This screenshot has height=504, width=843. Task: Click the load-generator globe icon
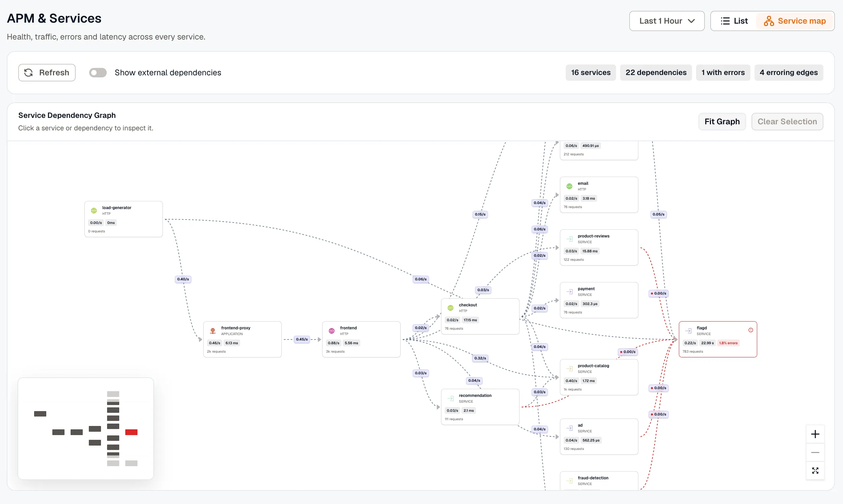point(94,210)
